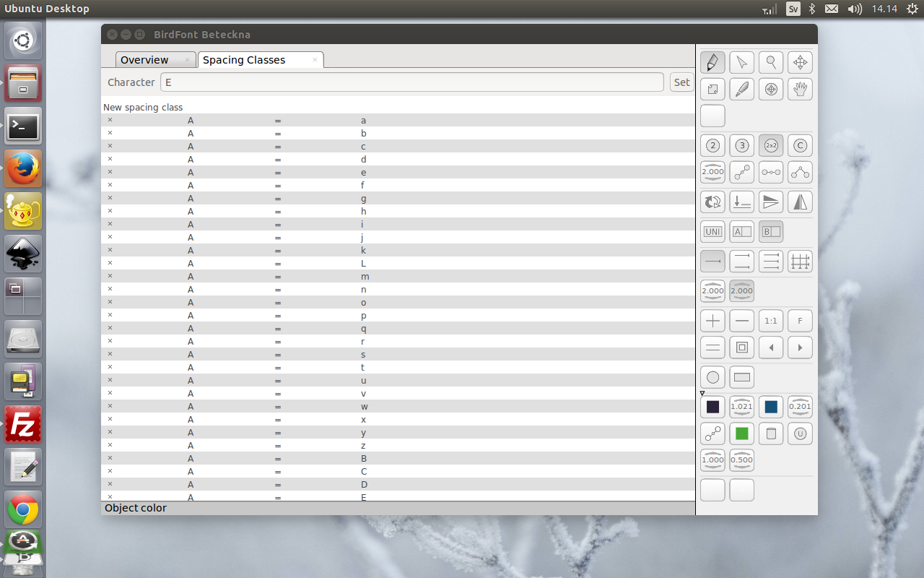Select the crosshair target tool
This screenshot has height=578, width=924.
pyautogui.click(x=771, y=90)
